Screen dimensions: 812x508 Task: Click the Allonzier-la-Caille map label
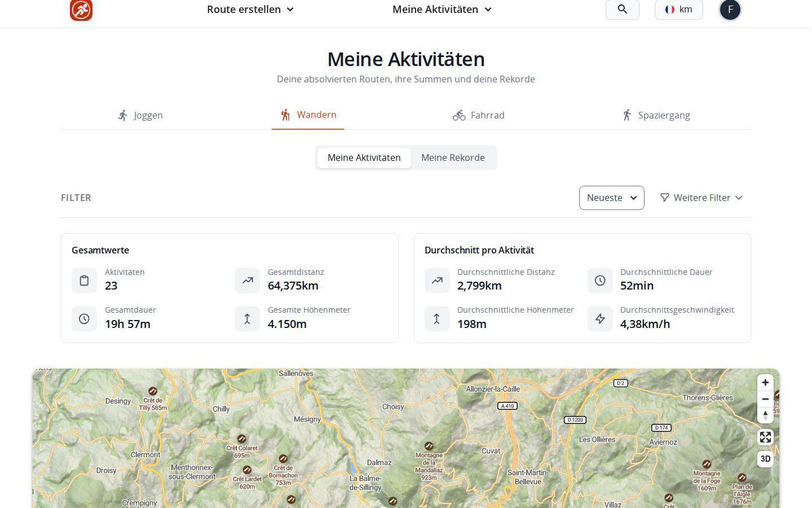[x=493, y=389]
